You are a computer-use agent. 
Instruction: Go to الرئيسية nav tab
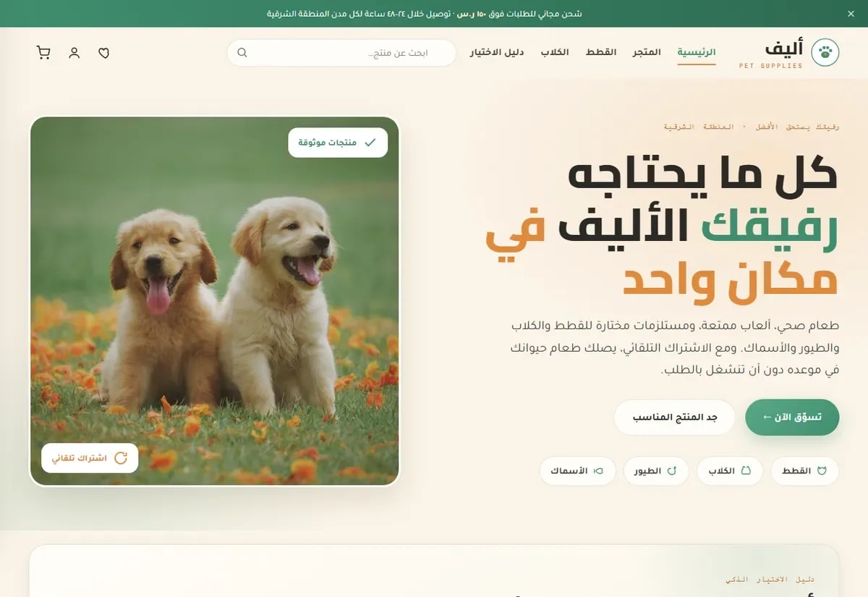(x=697, y=53)
